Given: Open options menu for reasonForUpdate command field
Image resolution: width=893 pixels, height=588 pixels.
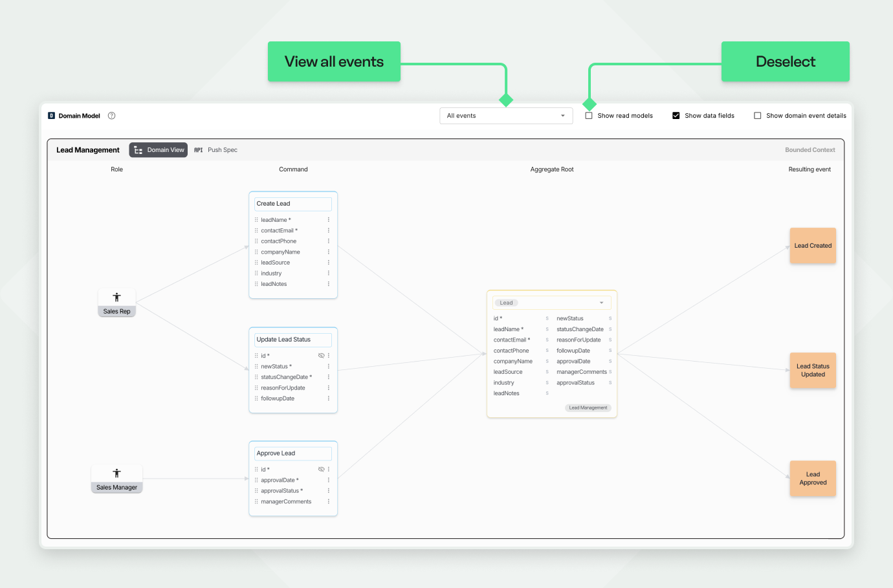Looking at the screenshot, I should pos(329,388).
